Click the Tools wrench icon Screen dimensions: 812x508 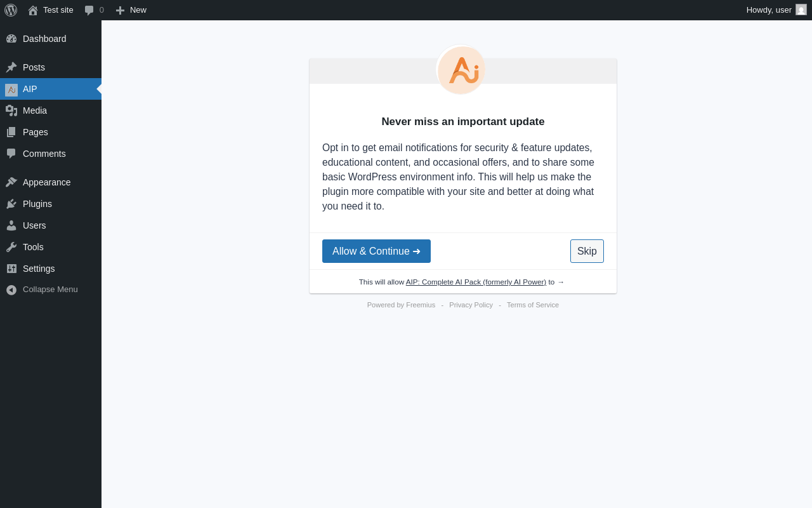[11, 247]
